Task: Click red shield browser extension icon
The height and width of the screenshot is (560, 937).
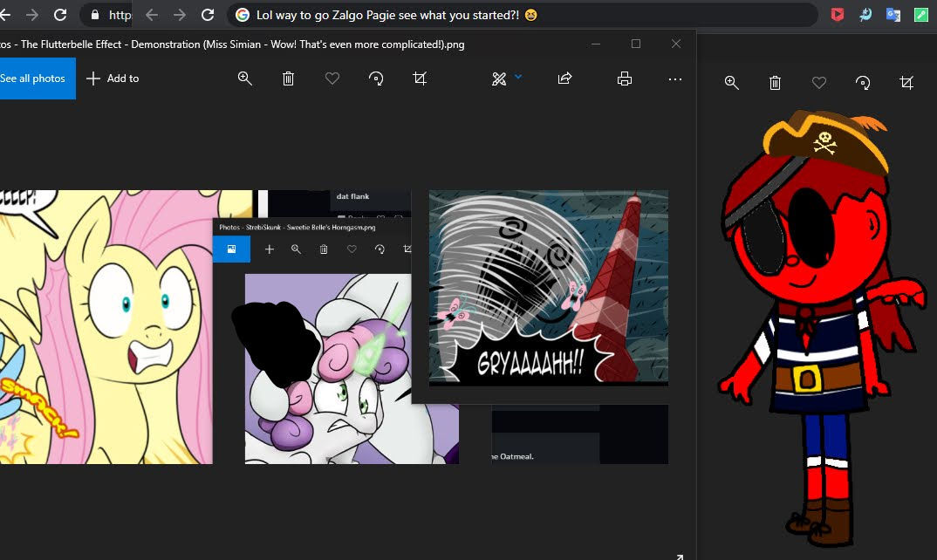Action: click(x=838, y=15)
